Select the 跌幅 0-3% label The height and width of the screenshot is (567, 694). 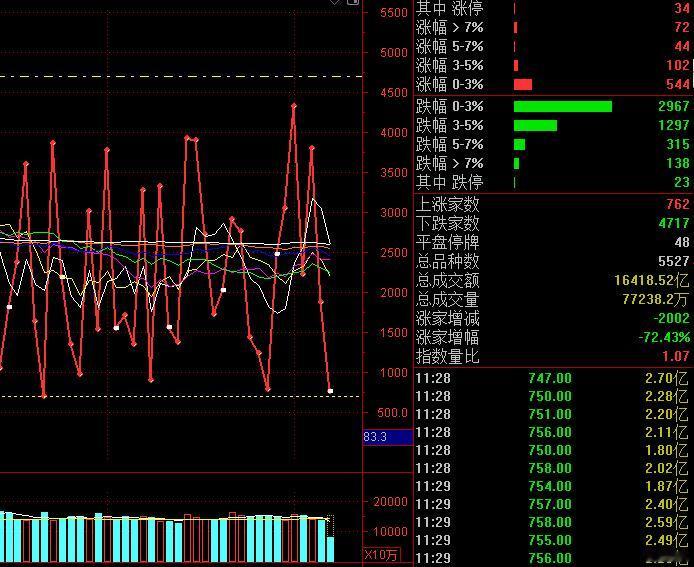[x=449, y=106]
